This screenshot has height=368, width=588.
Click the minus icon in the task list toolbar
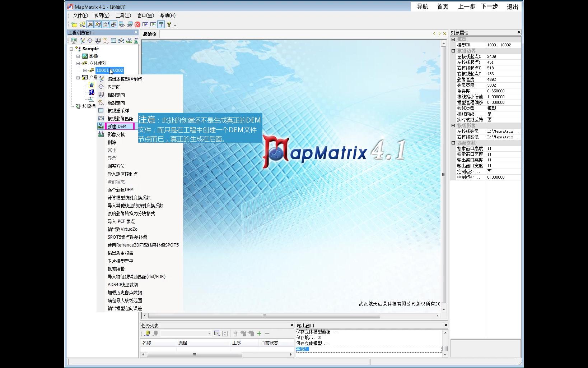click(x=267, y=333)
